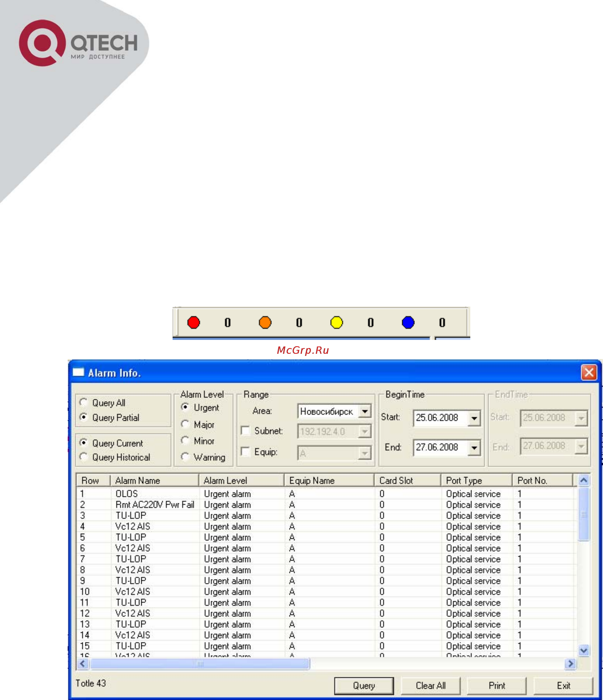Sort by the Alarm Level column header

coord(242,480)
